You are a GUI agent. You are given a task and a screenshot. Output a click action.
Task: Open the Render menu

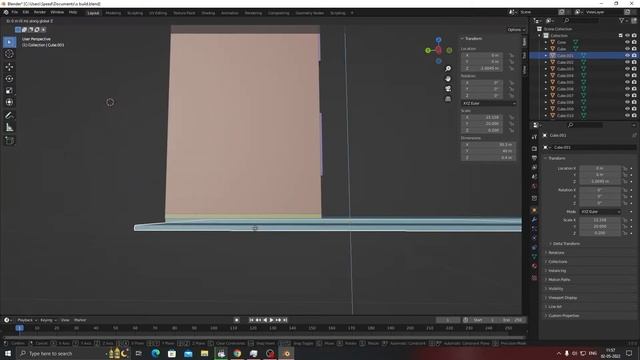[x=40, y=12]
